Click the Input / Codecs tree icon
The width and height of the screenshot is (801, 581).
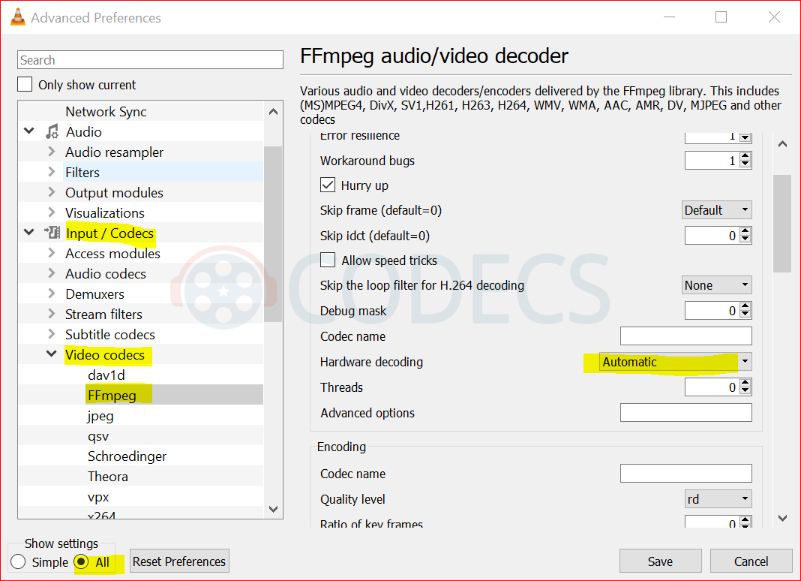click(x=52, y=233)
